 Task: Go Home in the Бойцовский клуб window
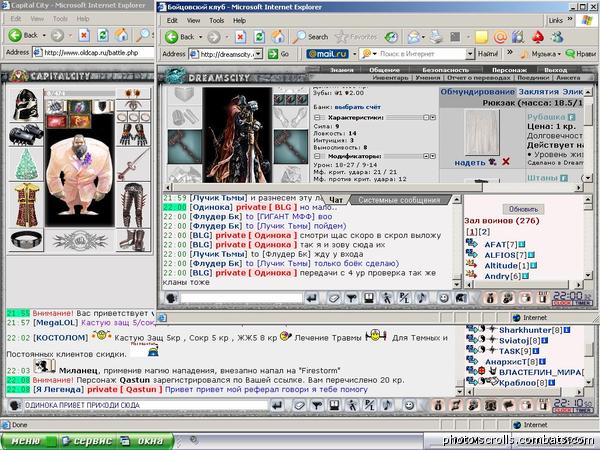coord(278,37)
